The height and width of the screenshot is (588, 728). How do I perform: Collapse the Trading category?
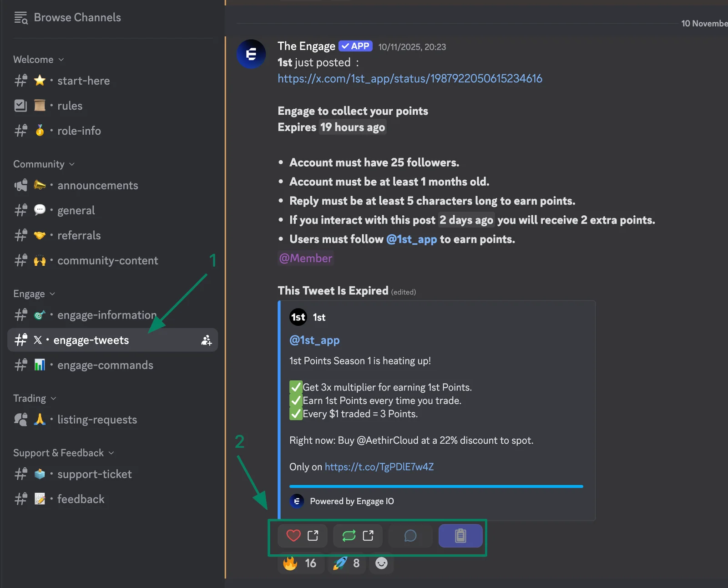pyautogui.click(x=35, y=399)
